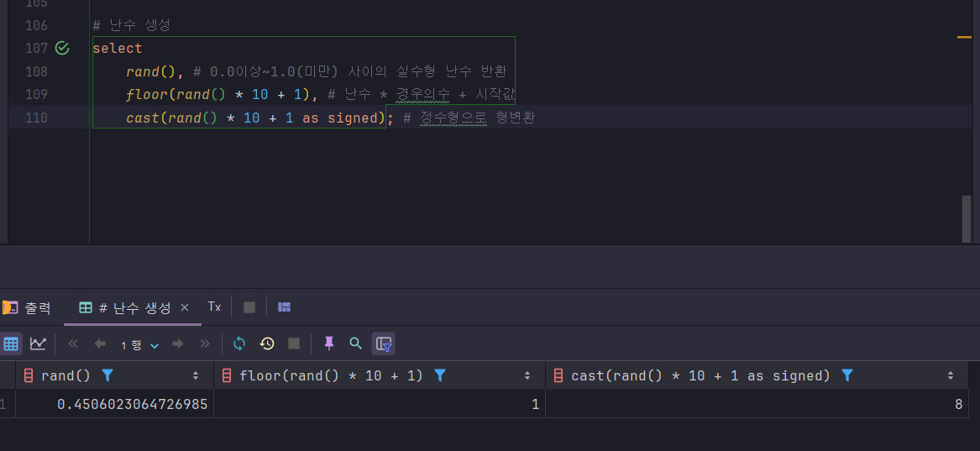Click the floor keyword on line 109
980x451 pixels.
147,94
